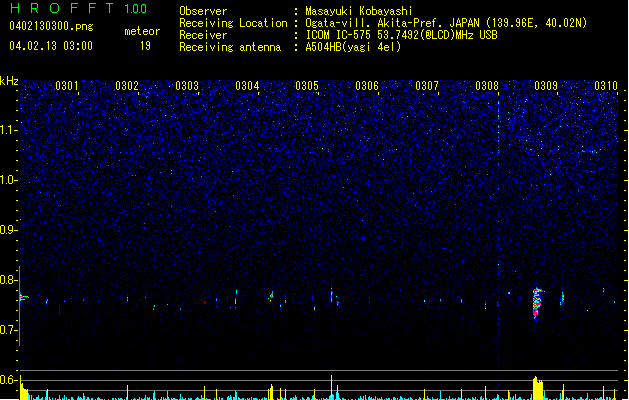Click the Receiving Location label
Viewport: 629px width, 400px height.
[233, 23]
